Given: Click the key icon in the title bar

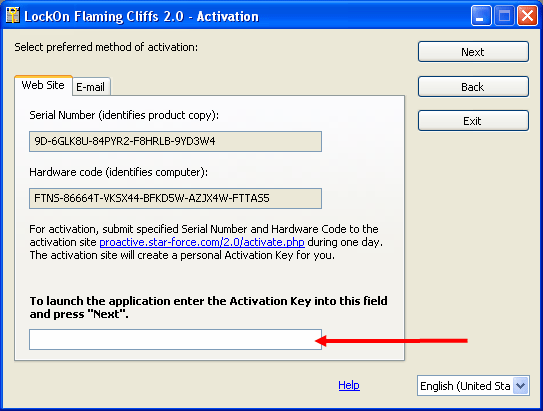Looking at the screenshot, I should [x=13, y=16].
